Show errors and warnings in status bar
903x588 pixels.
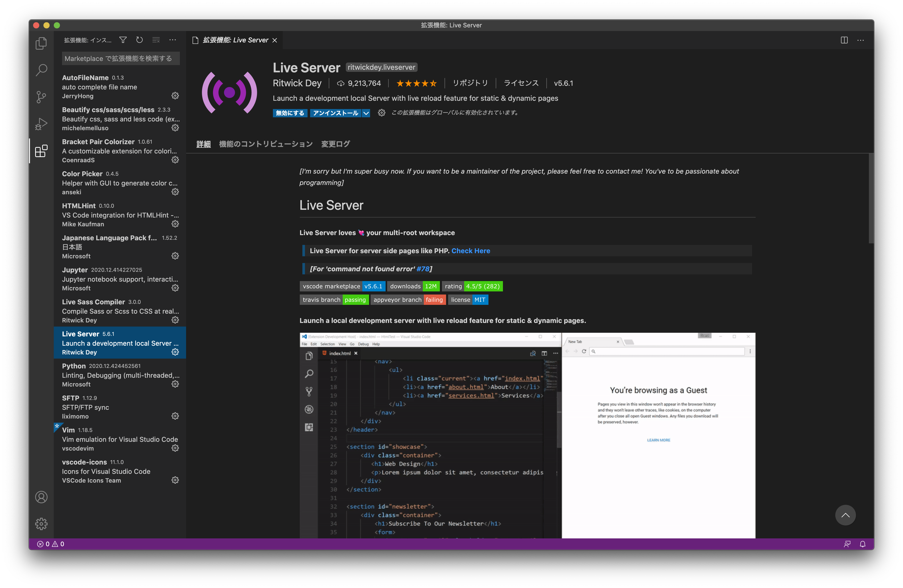pos(51,544)
